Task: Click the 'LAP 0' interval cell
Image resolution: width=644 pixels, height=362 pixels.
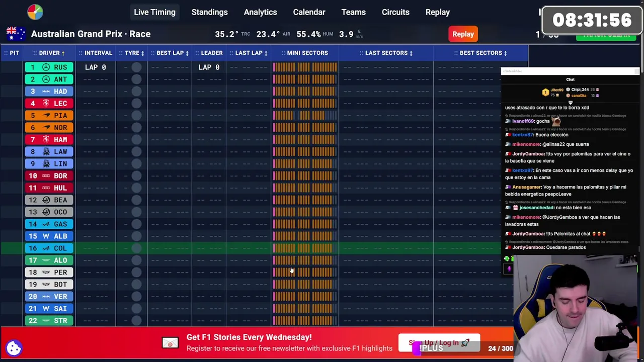Action: pos(96,67)
